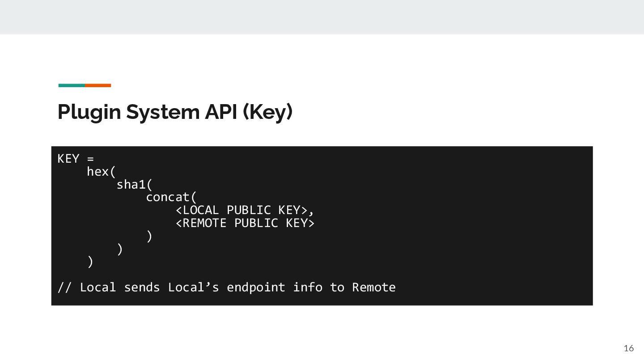The height and width of the screenshot is (362, 644).
Task: Click the orange accent bar above the title
Action: [98, 85]
